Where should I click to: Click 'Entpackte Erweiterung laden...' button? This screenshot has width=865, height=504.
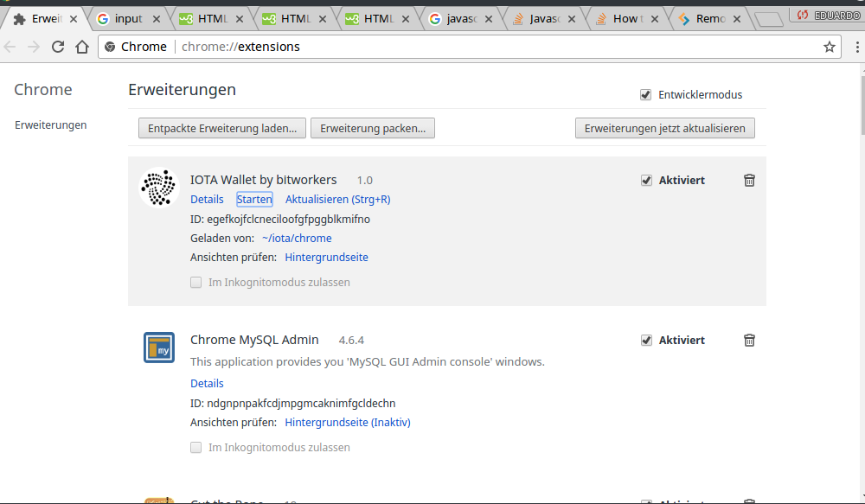[x=222, y=128]
